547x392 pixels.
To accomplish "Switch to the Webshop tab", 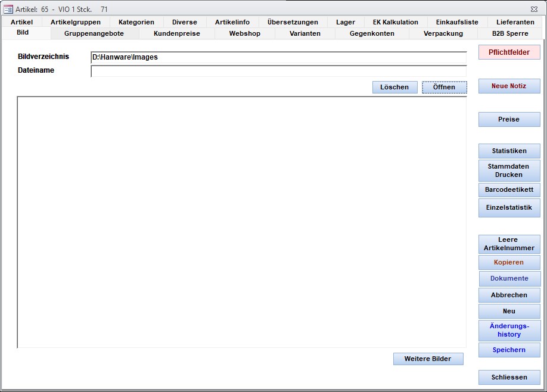I will coord(244,33).
